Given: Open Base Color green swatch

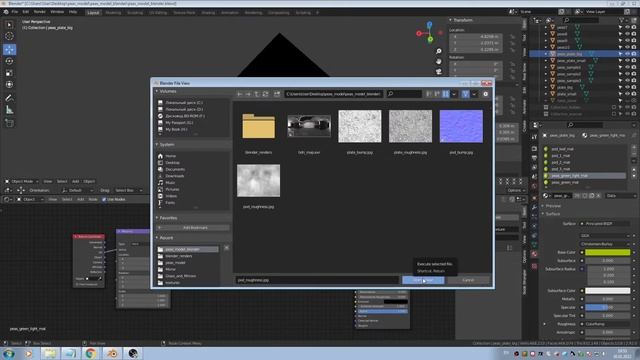Looking at the screenshot, I should click(607, 253).
